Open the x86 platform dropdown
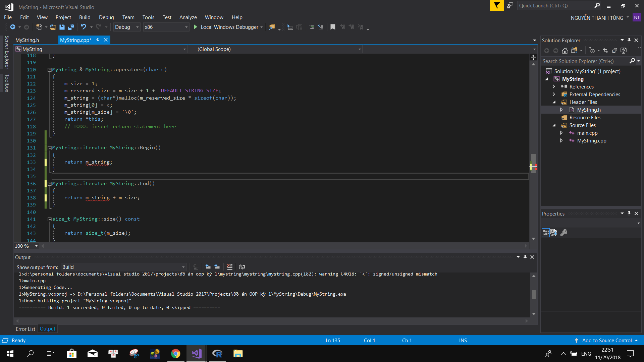This screenshot has height=362, width=644. pyautogui.click(x=186, y=27)
